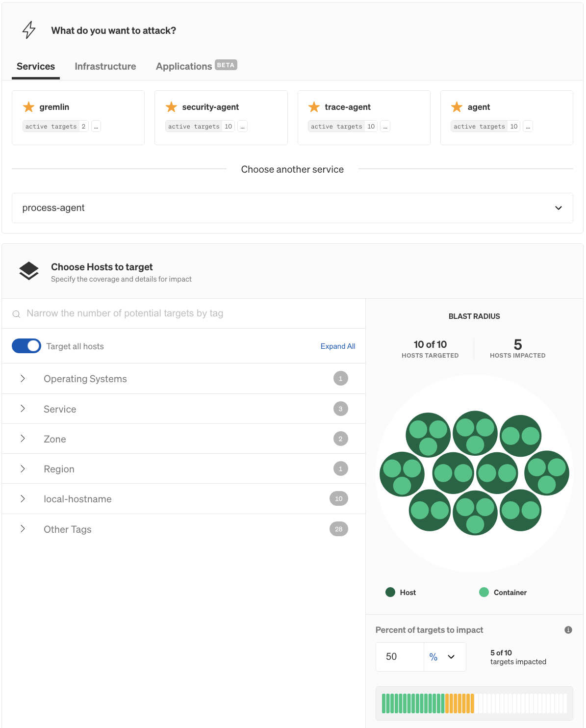Click the info icon beside Percent of targets
Image resolution: width=586 pixels, height=728 pixels.
[568, 630]
